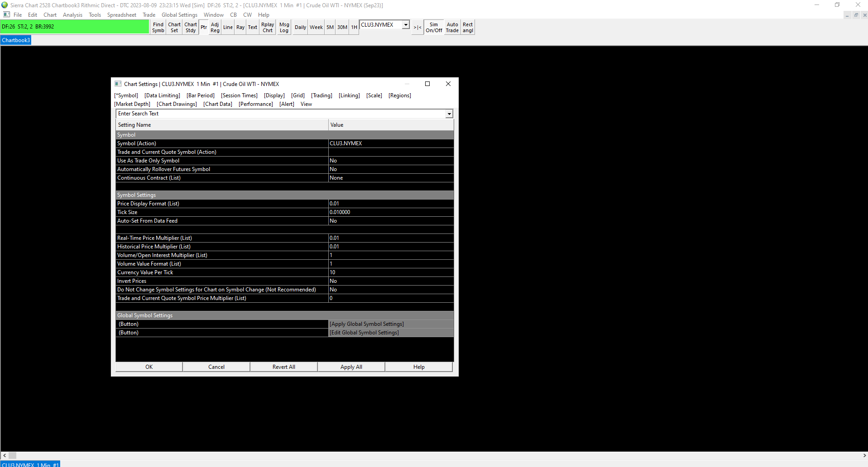Open Historical Price Multiplier (List) value
The image size is (868, 467).
tap(391, 247)
